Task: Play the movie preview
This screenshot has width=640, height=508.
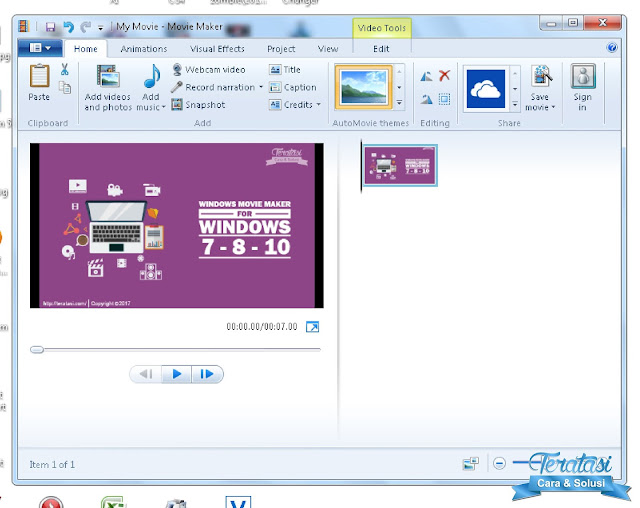Action: 176,374
